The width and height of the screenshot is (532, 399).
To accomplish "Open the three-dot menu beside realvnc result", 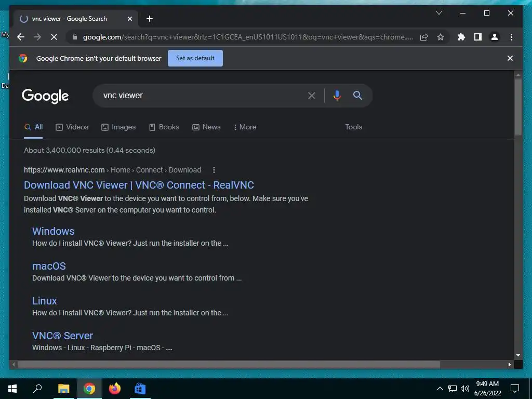I will pyautogui.click(x=214, y=170).
